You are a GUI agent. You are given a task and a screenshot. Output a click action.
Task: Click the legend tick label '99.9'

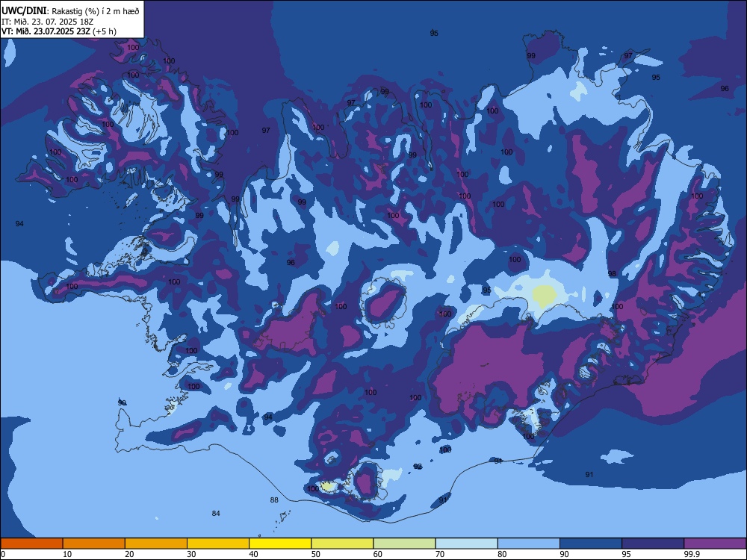pos(691,554)
